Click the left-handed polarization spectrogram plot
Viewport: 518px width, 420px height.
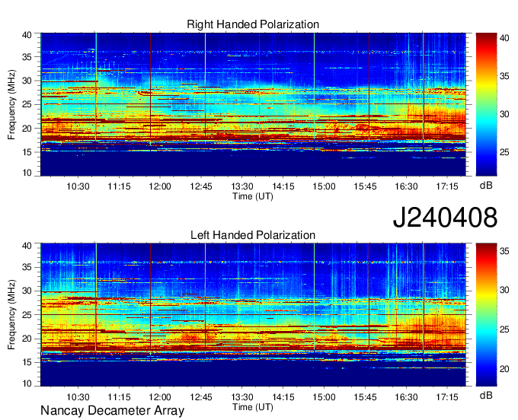254,315
